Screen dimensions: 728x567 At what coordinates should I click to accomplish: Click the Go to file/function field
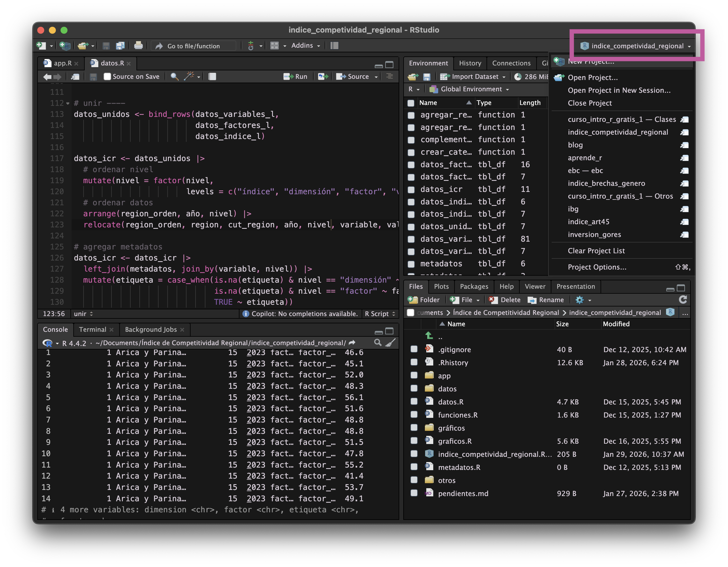pyautogui.click(x=193, y=46)
